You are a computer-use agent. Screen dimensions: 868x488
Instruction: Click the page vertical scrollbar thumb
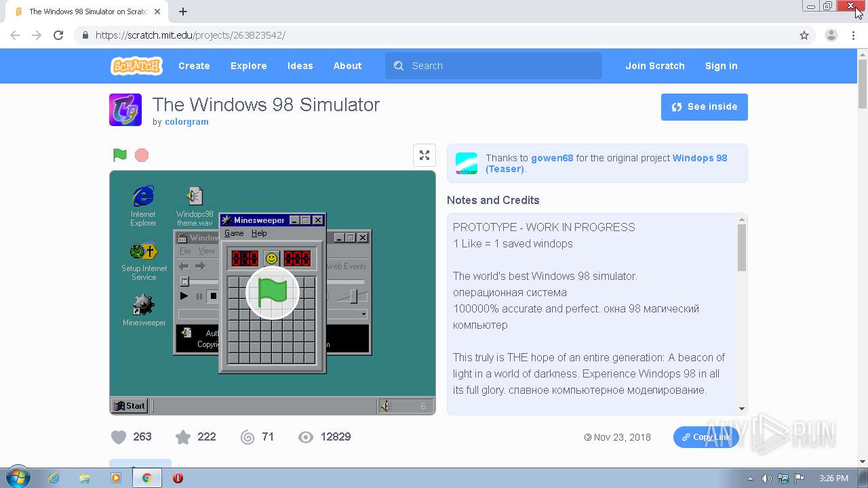click(863, 84)
